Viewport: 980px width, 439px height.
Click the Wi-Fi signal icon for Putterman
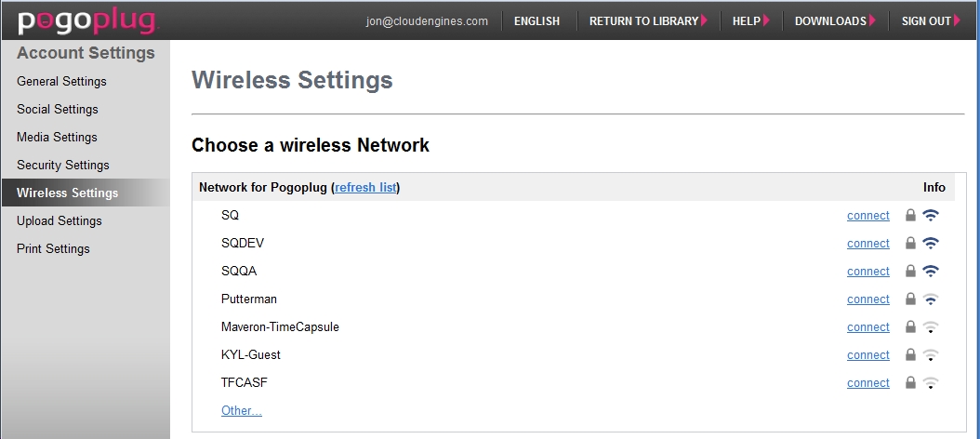coord(931,299)
